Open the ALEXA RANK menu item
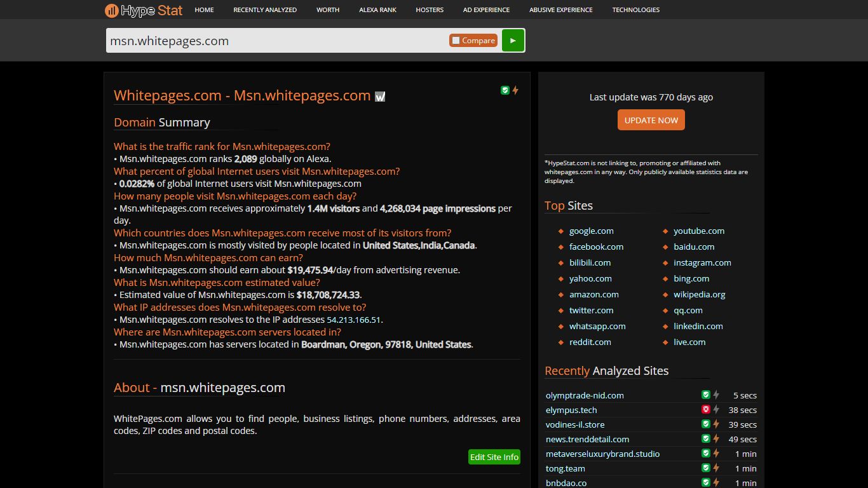 (x=377, y=10)
